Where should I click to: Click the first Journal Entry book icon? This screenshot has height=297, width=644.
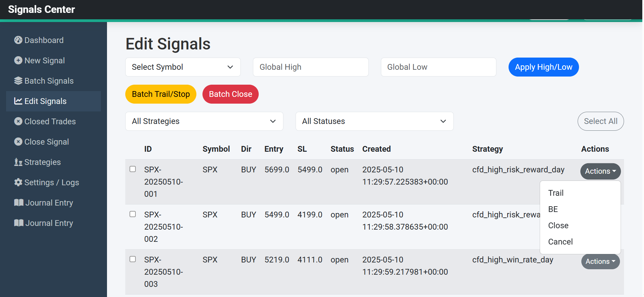(19, 203)
